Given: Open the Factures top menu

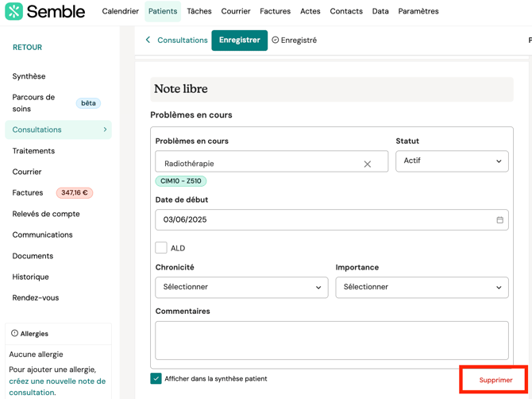Looking at the screenshot, I should coord(276,11).
